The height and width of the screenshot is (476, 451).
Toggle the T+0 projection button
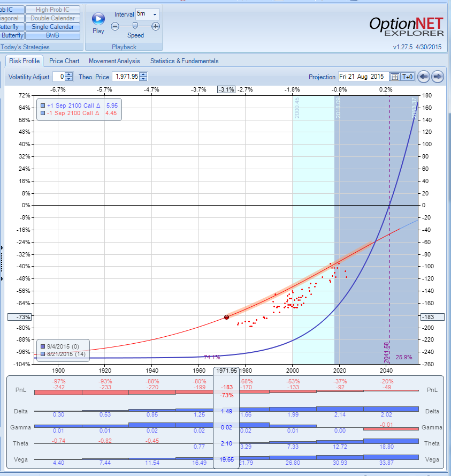click(x=407, y=77)
